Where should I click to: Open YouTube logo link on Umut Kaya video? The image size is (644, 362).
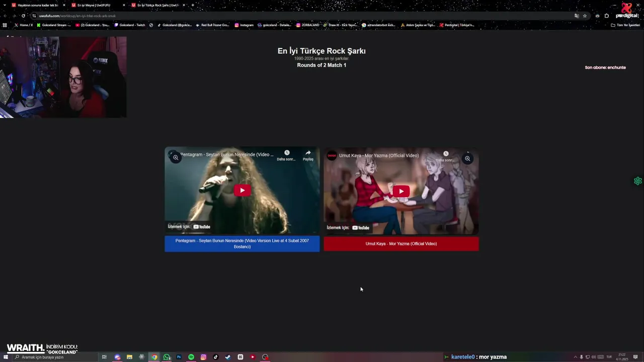[x=361, y=228]
